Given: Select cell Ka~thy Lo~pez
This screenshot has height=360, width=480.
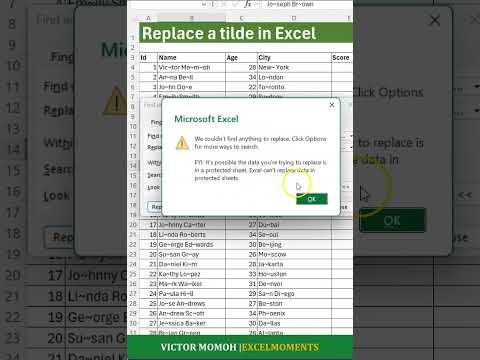Looking at the screenshot, I should click(192, 274).
